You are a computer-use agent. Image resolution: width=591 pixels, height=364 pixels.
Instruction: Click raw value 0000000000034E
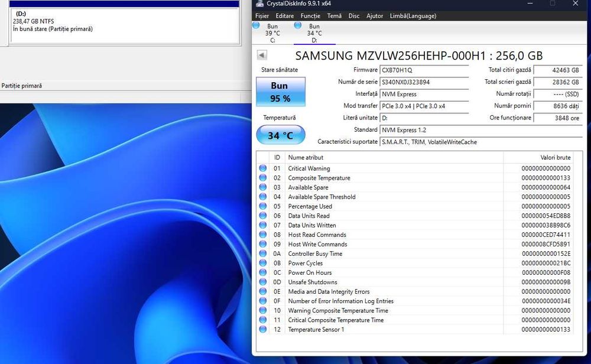(545, 301)
